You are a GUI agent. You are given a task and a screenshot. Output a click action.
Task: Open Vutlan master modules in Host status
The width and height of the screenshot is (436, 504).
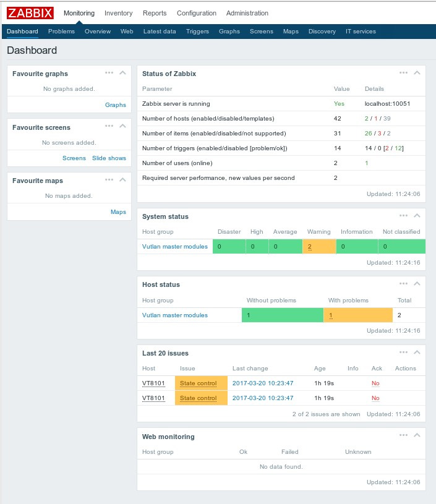(x=175, y=315)
